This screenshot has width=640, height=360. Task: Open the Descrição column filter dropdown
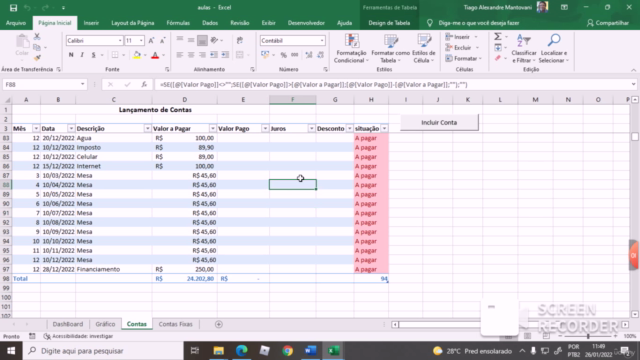(x=147, y=129)
